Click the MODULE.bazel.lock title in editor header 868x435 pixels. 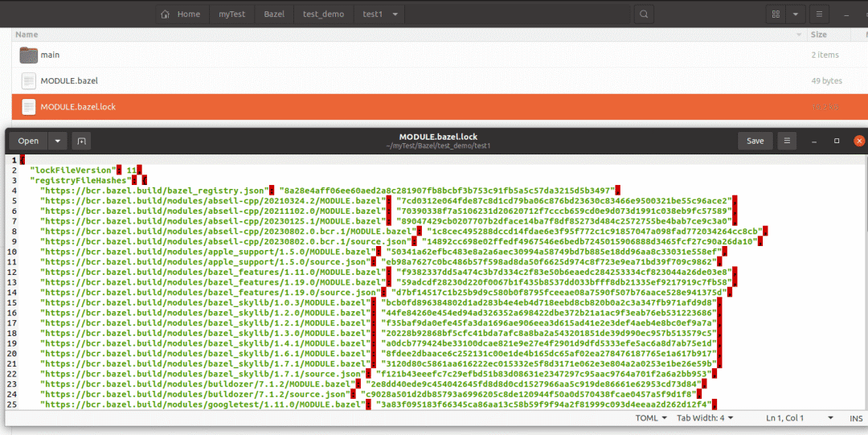pos(438,137)
